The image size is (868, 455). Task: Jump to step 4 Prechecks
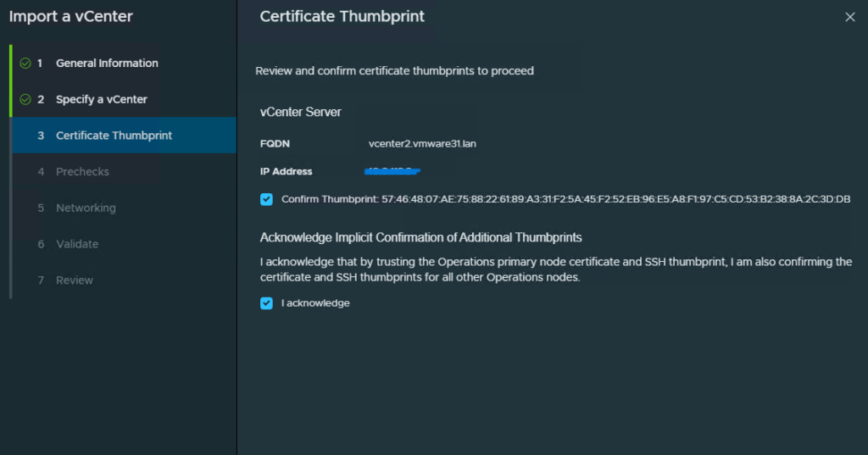(x=82, y=172)
